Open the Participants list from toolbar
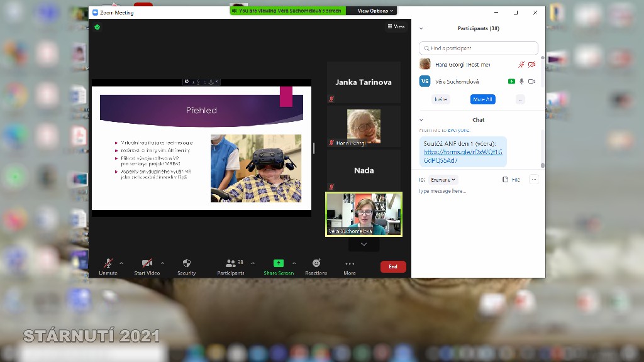This screenshot has width=644, height=362. (x=231, y=263)
